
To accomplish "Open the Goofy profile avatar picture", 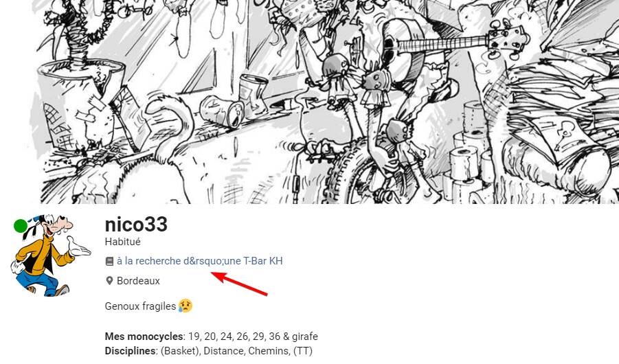I will [51, 255].
